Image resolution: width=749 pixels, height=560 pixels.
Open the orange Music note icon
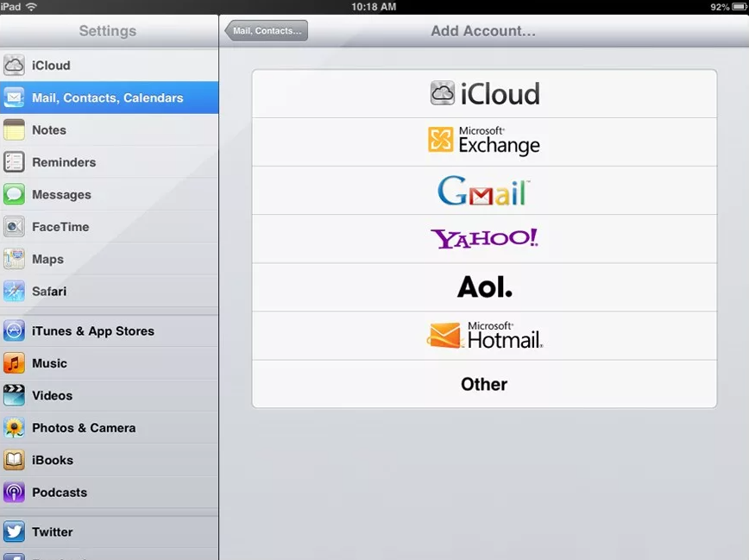coord(14,363)
